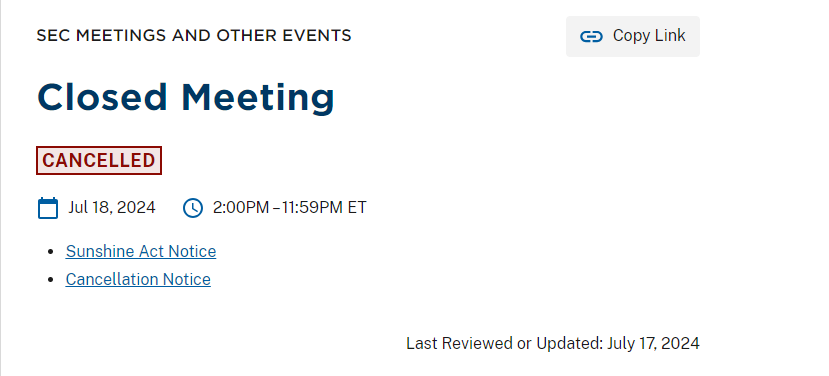Viewport: 829px width, 376px height.
Task: Click the word Meeting in the title
Action: tap(258, 98)
